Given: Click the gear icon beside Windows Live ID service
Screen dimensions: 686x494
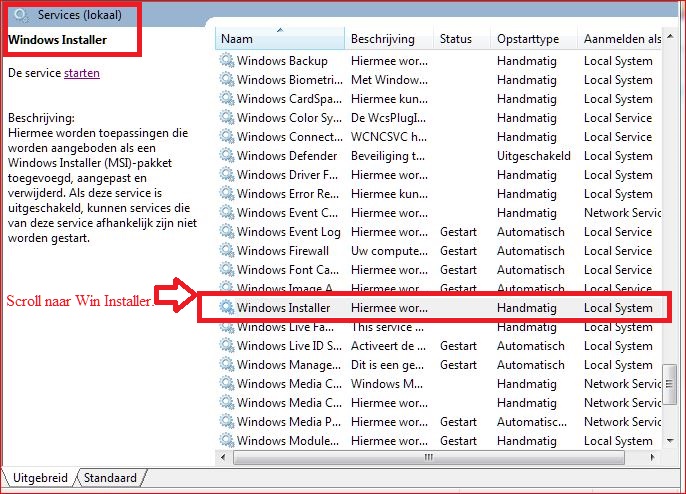Looking at the screenshot, I should [227, 346].
